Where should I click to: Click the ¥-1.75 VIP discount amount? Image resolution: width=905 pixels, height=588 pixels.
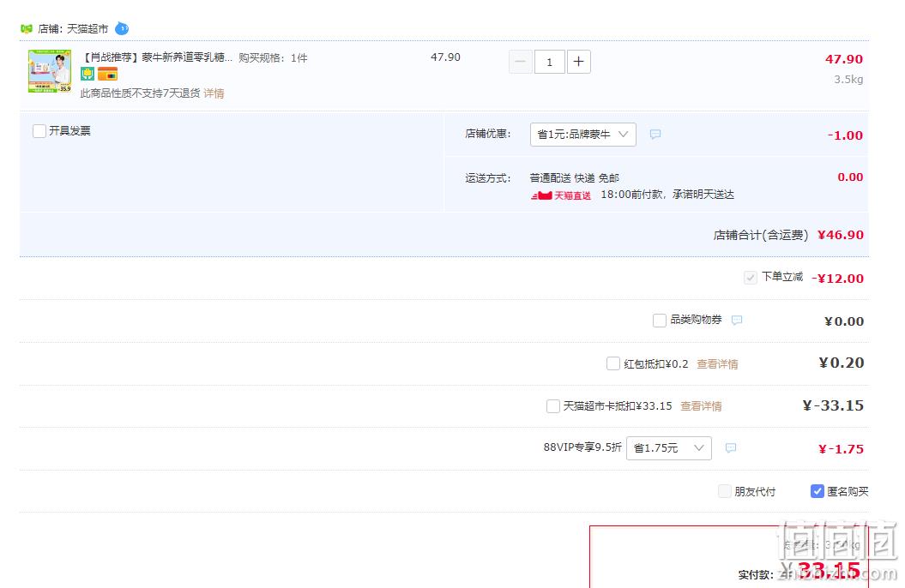coord(841,449)
